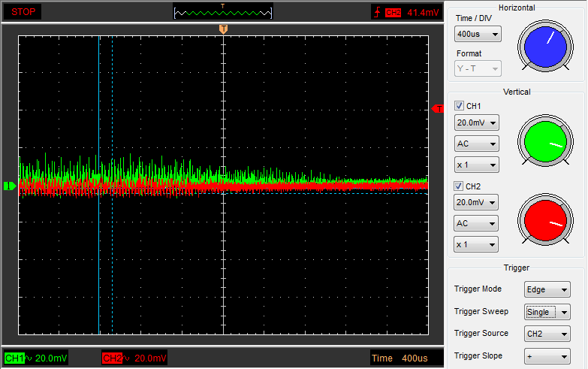This screenshot has width=588, height=369.
Task: Open the CH2 x 1 probe dropdown
Action: 476,244
